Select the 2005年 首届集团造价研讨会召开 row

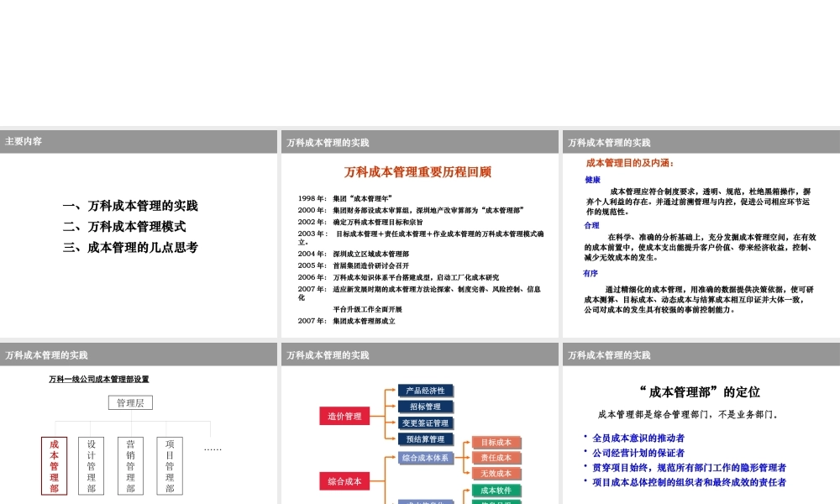point(354,265)
